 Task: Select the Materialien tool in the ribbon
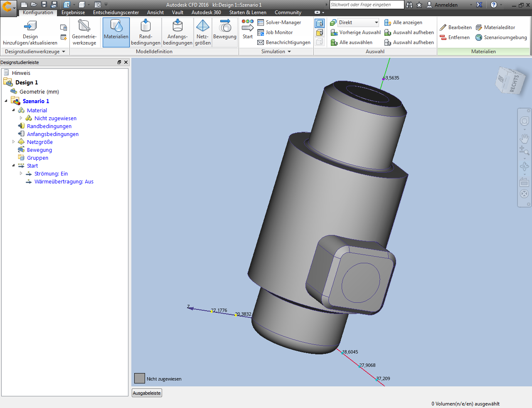[x=116, y=33]
